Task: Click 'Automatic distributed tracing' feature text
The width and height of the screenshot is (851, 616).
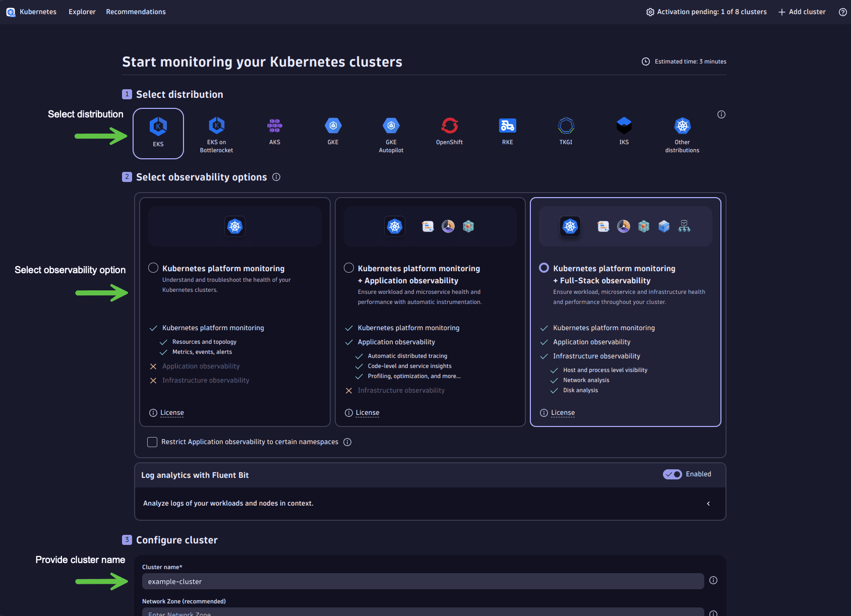Action: coord(407,356)
